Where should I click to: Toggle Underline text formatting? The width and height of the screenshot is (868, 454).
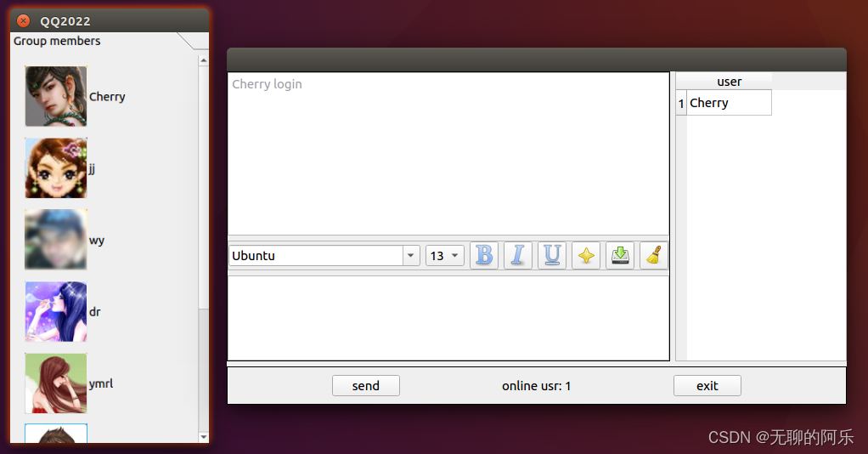click(x=552, y=256)
